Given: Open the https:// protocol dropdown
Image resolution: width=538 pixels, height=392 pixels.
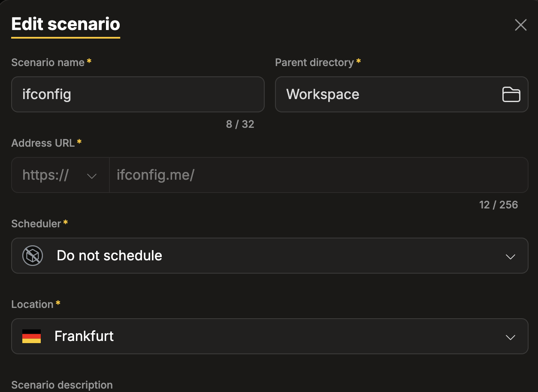Looking at the screenshot, I should [60, 175].
